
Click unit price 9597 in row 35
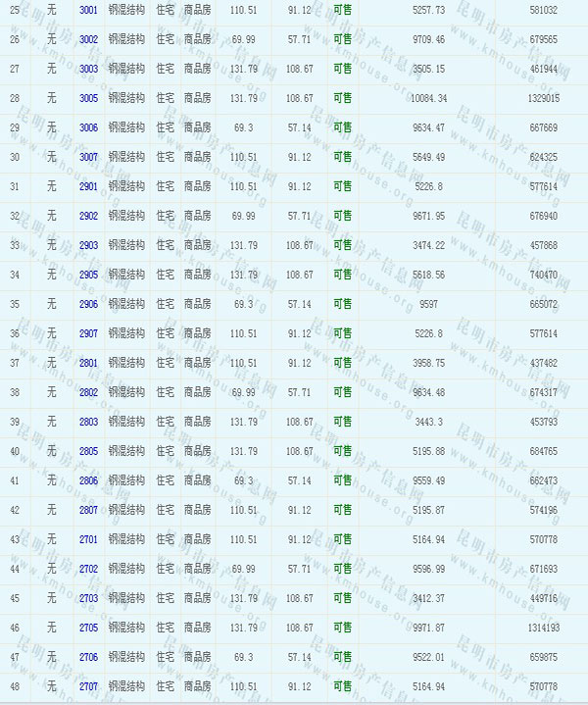pos(430,304)
